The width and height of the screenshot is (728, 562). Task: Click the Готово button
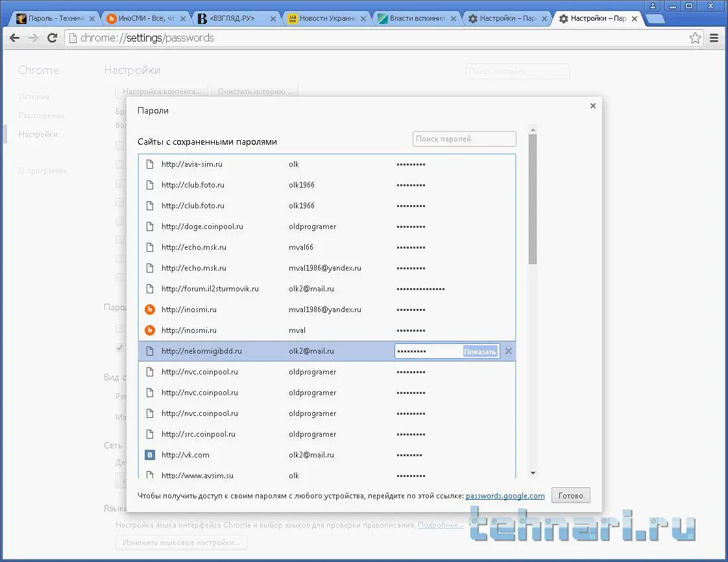[571, 496]
